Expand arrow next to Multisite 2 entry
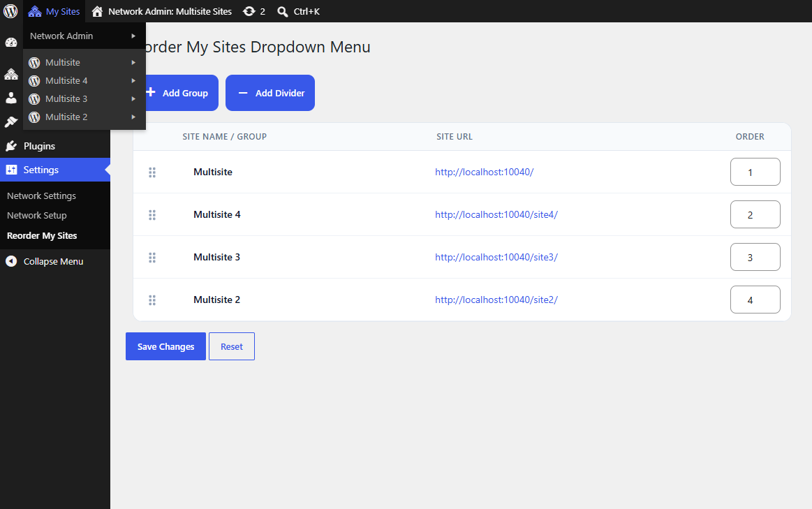 (x=133, y=117)
